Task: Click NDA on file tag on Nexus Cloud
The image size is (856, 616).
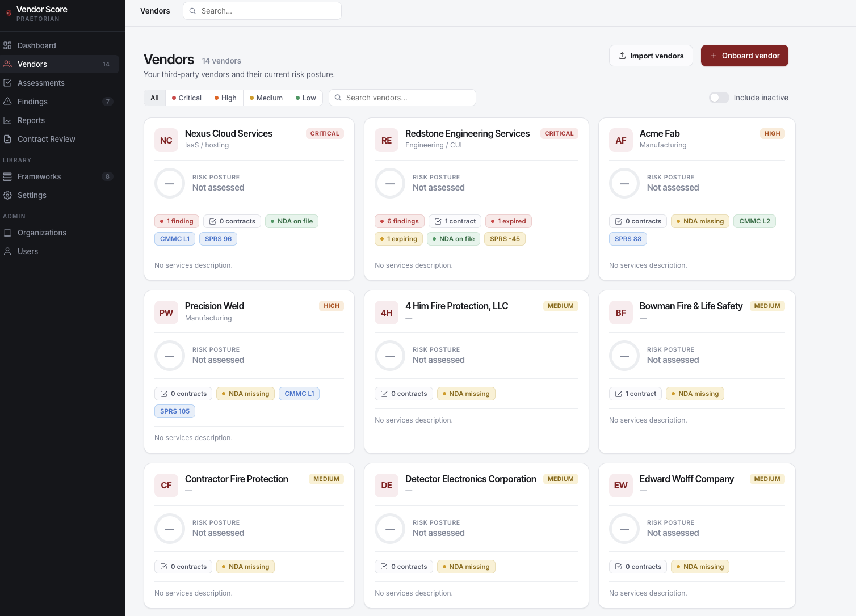Action: pyautogui.click(x=292, y=221)
